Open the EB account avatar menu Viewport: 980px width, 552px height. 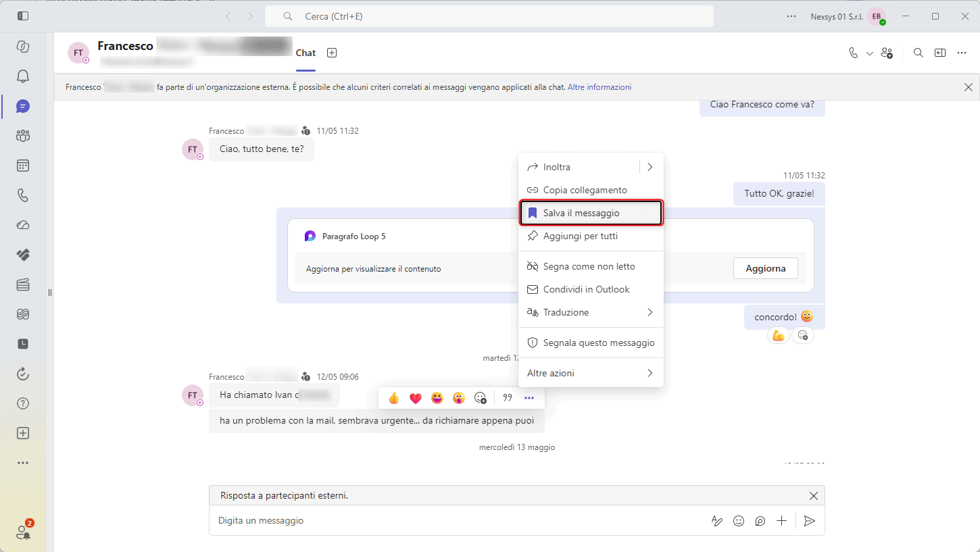click(x=877, y=16)
